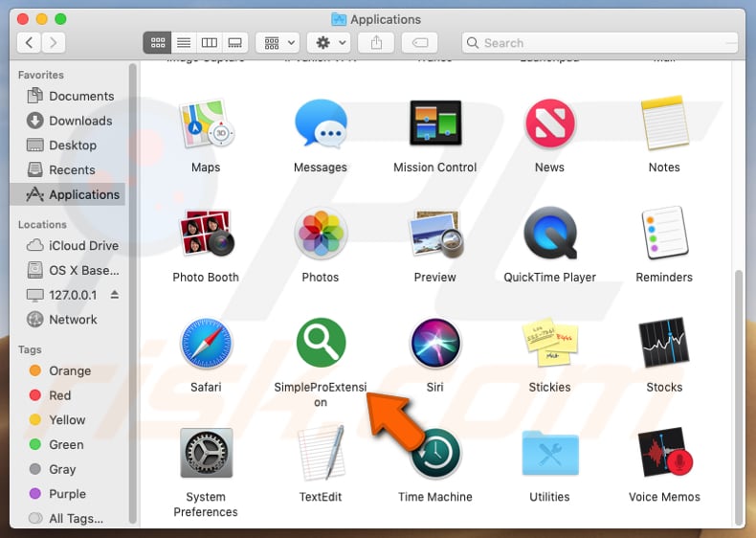The image size is (756, 538).
Task: Open the Maps application
Action: (x=206, y=124)
